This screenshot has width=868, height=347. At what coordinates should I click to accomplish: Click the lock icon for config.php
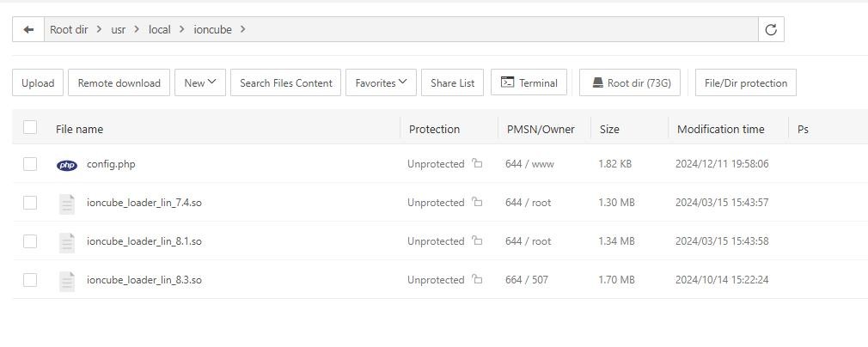477,164
